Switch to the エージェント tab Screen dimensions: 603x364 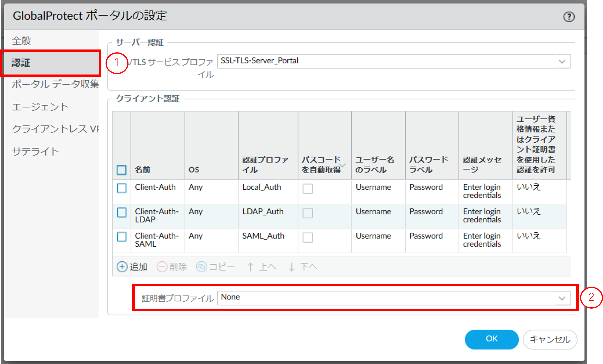(40, 107)
